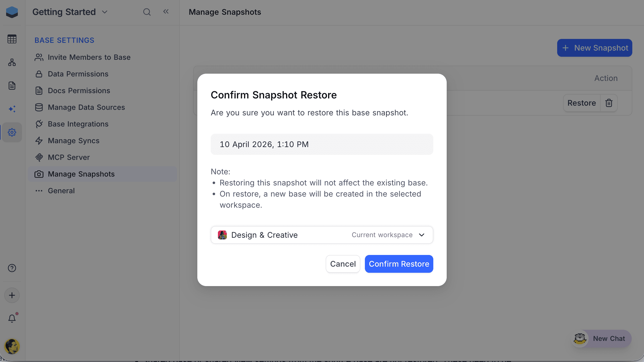
Task: Click the AI sparkle icon in sidebar
Action: click(12, 109)
